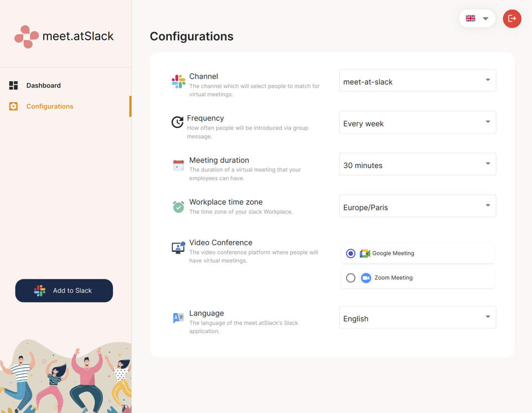Click the clock icon beside Frequency
The width and height of the screenshot is (532, 413).
(x=177, y=122)
